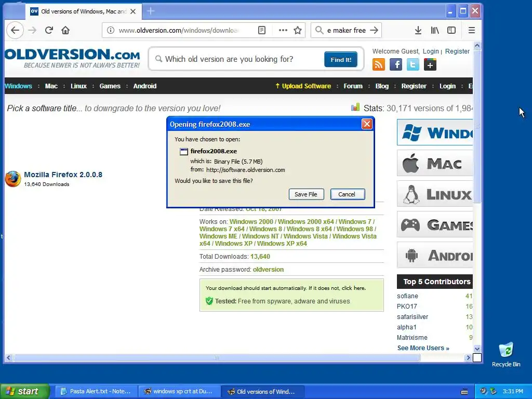Click the Facebook icon

coord(395,64)
